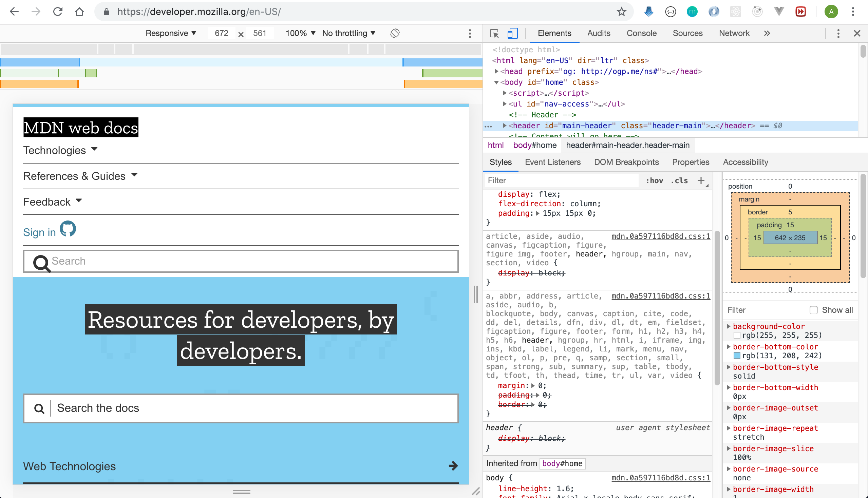Screen dimensions: 868x498
Task: Open the DevTools three-dot options menu
Action: 838,33
